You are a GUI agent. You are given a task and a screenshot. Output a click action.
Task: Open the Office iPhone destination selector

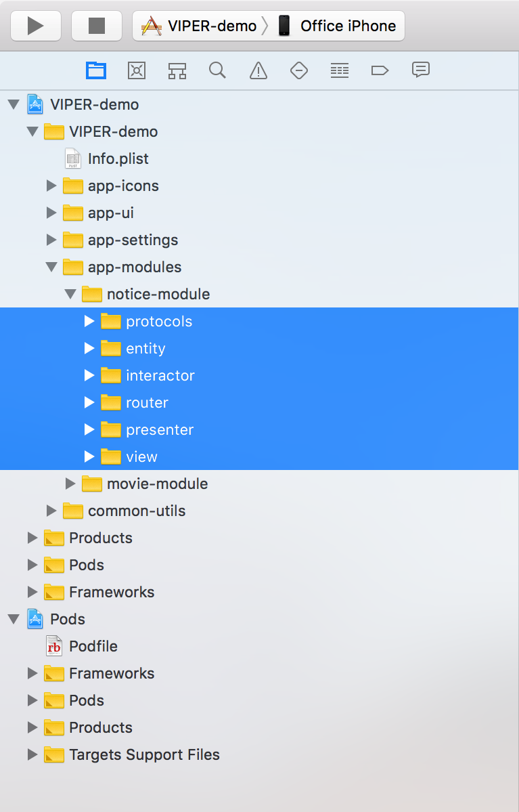tap(338, 26)
